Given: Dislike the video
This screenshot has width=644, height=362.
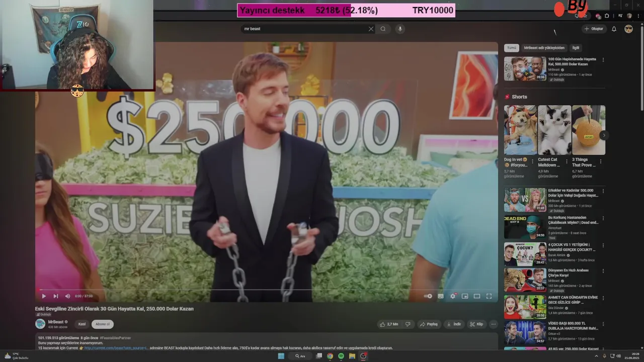Looking at the screenshot, I should click(408, 324).
